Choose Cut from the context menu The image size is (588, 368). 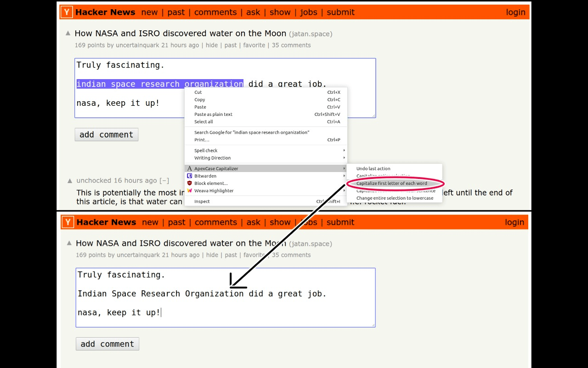[x=266, y=92]
